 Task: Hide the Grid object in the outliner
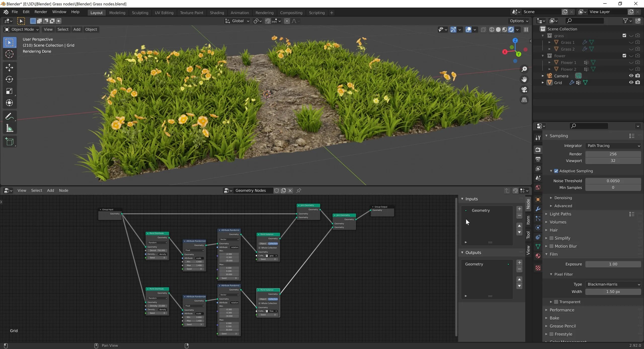coord(631,83)
